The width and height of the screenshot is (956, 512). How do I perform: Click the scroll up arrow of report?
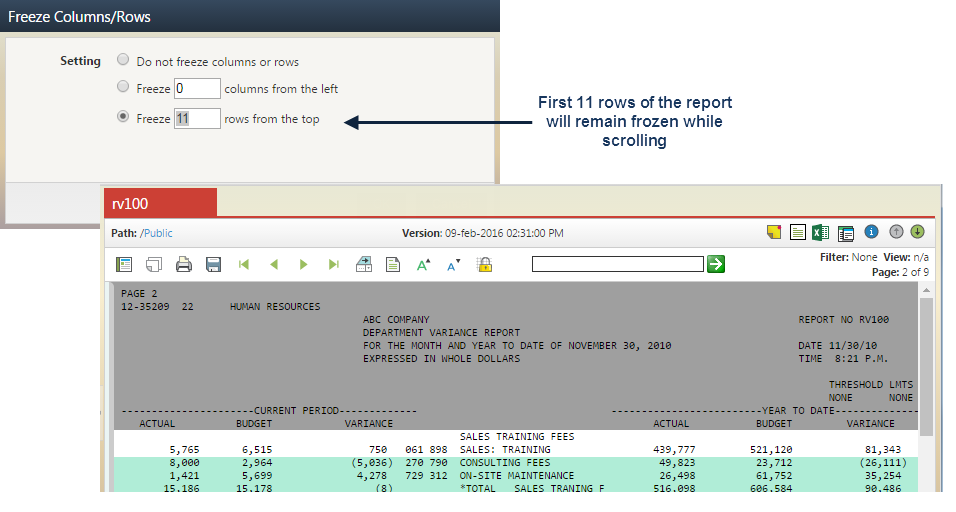[x=926, y=290]
